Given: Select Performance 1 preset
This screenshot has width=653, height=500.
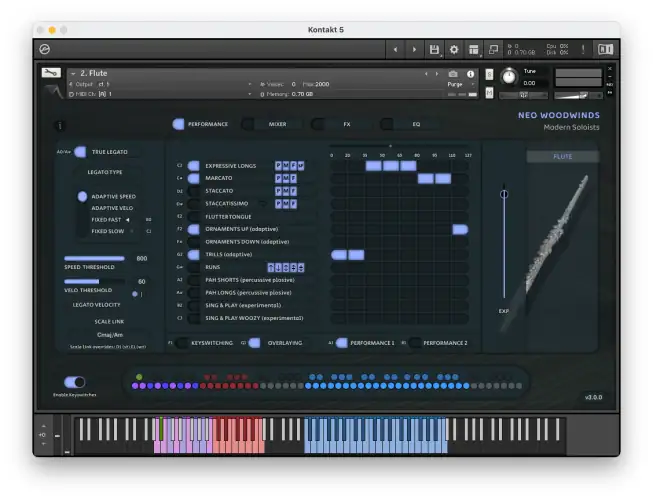Looking at the screenshot, I should (365, 343).
